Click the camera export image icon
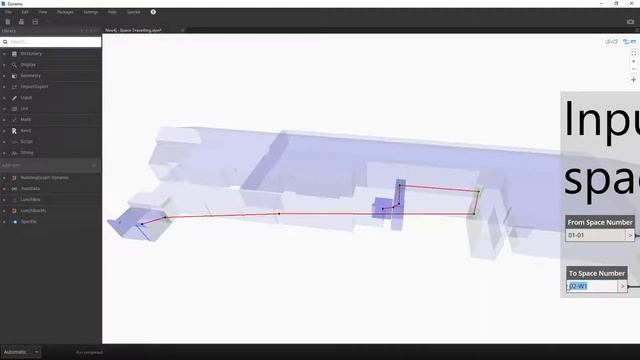Screen dimensions: 640x360 click(x=630, y=22)
